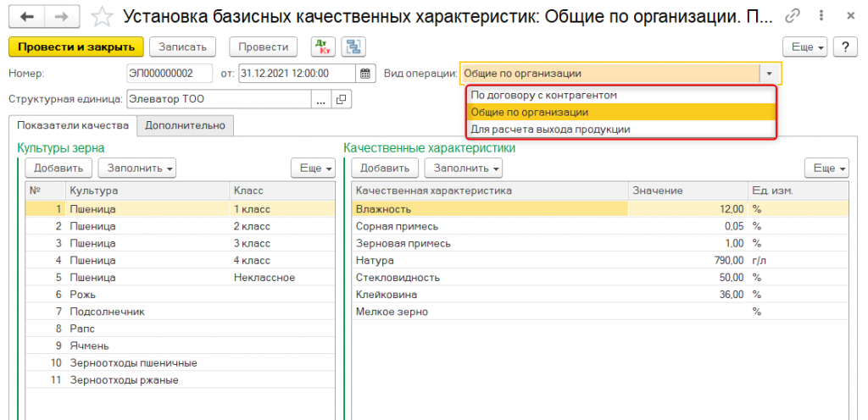Click the Номер input field
This screenshot has width=868, height=420.
point(170,74)
